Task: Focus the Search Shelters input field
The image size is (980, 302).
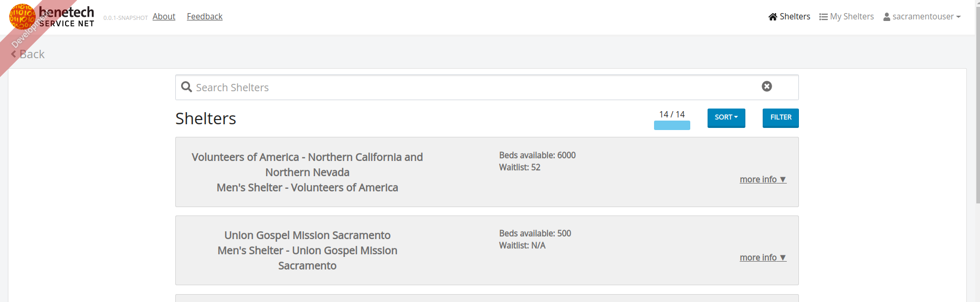Action: pos(487,88)
